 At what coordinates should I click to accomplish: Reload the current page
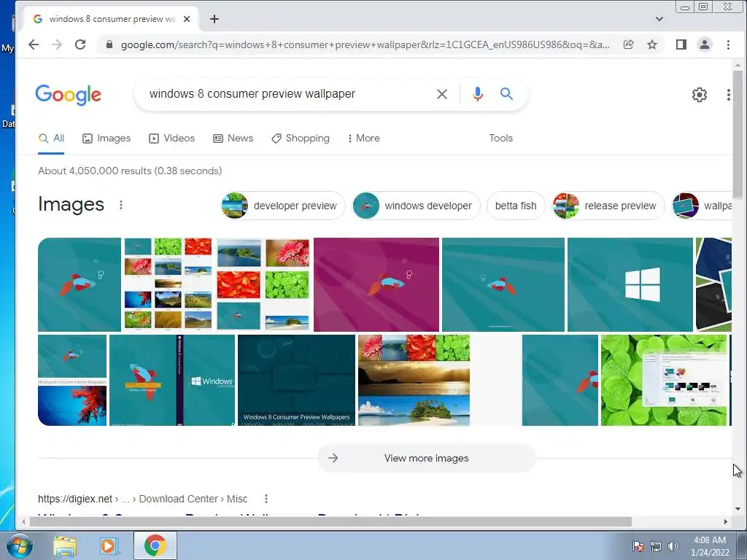80,44
